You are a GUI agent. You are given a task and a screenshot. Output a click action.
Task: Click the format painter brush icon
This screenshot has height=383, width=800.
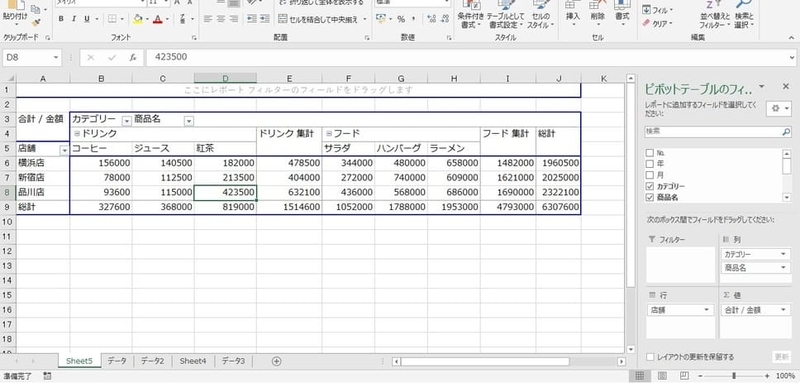[x=36, y=22]
